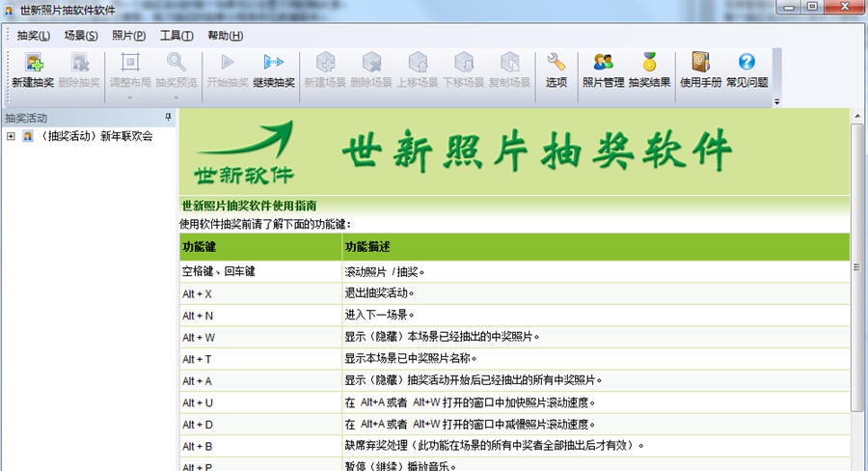Open 照片管理 people icon

pyautogui.click(x=603, y=62)
